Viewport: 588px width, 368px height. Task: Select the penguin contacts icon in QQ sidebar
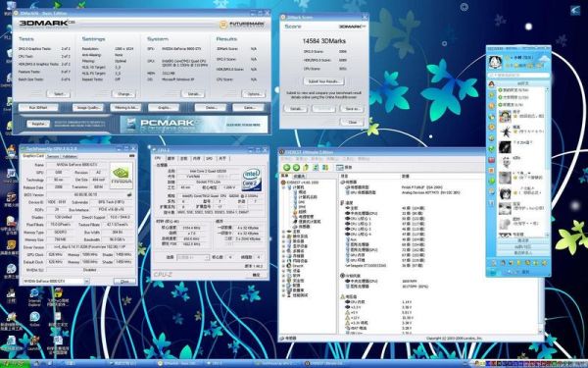tap(491, 84)
